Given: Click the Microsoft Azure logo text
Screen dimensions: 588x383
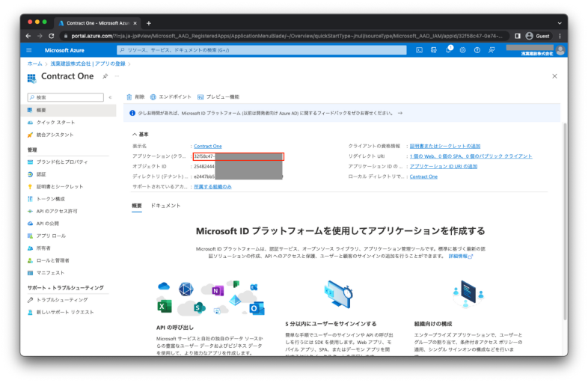Looking at the screenshot, I should click(64, 50).
